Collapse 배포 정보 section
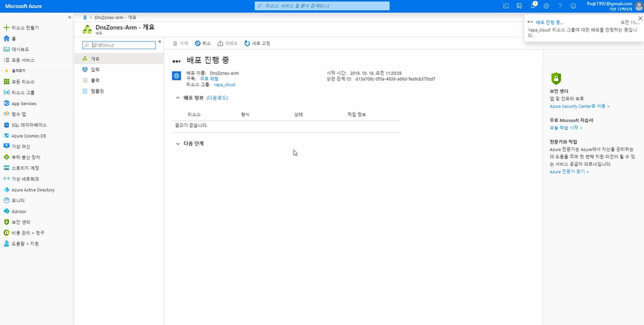644x325 pixels. [x=178, y=98]
